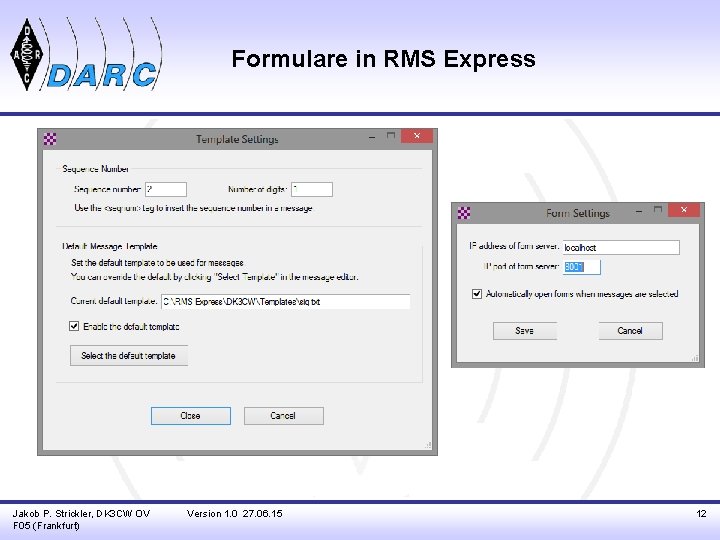
Task: Click the Current default template path field
Action: point(286,302)
